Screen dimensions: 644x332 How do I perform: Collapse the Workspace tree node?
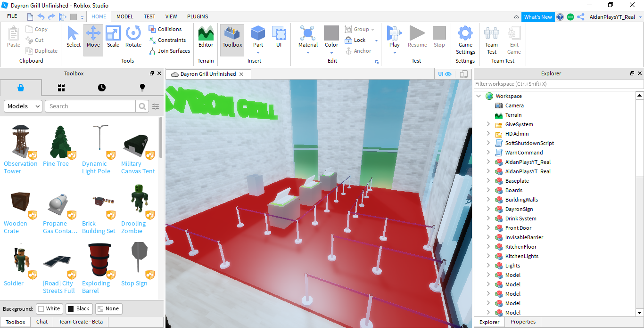(x=479, y=96)
